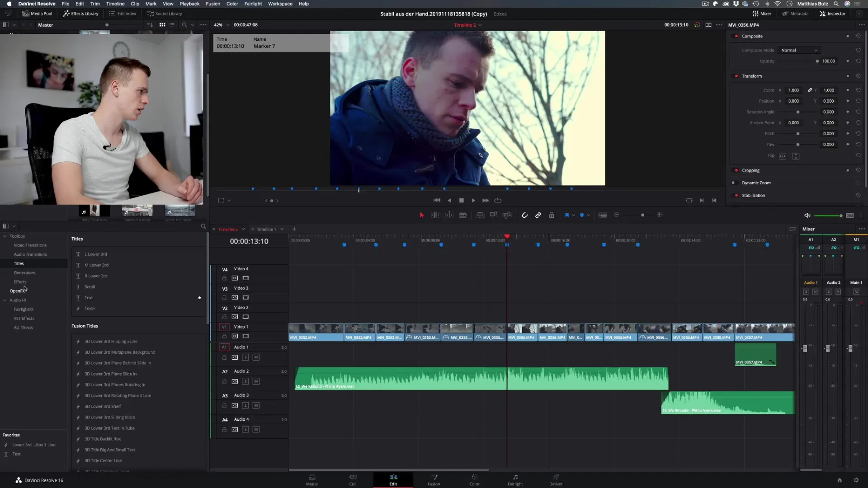Toggle lock on Video 4 track

coord(224,278)
